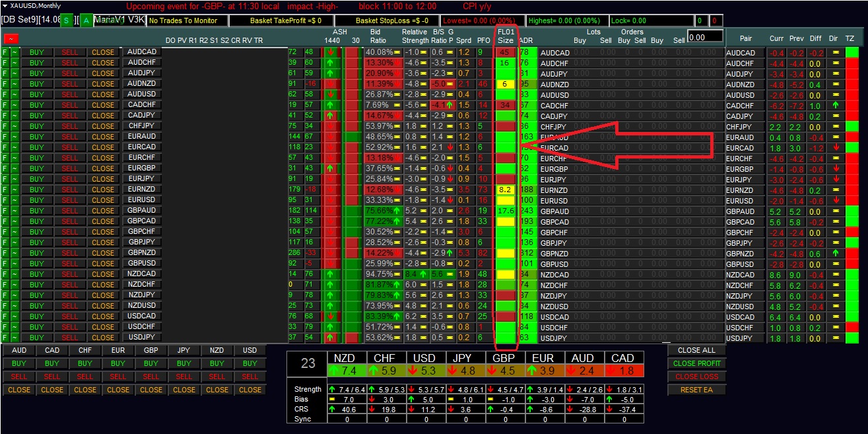Select the GBP currency basket header
The height and width of the screenshot is (434, 868).
151,350
